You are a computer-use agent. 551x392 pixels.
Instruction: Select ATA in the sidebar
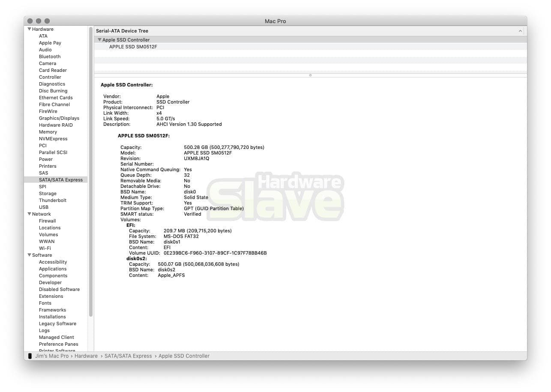tap(43, 36)
